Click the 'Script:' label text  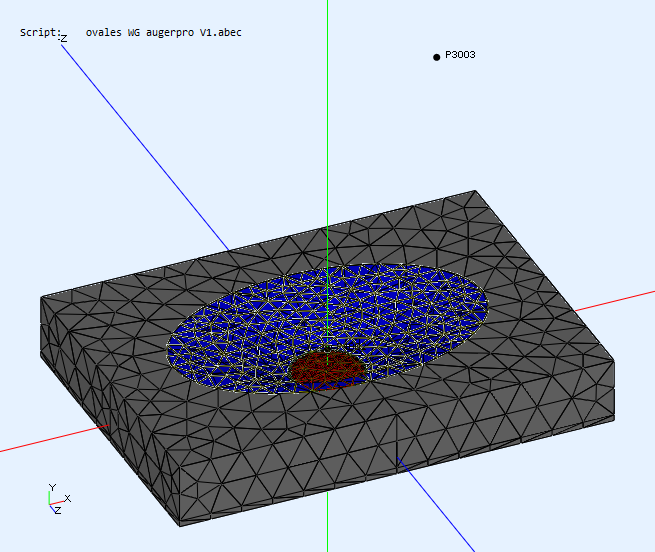pos(40,32)
